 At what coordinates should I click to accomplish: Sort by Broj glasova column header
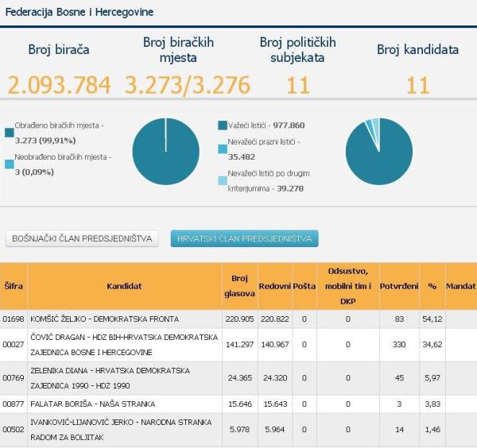point(239,285)
